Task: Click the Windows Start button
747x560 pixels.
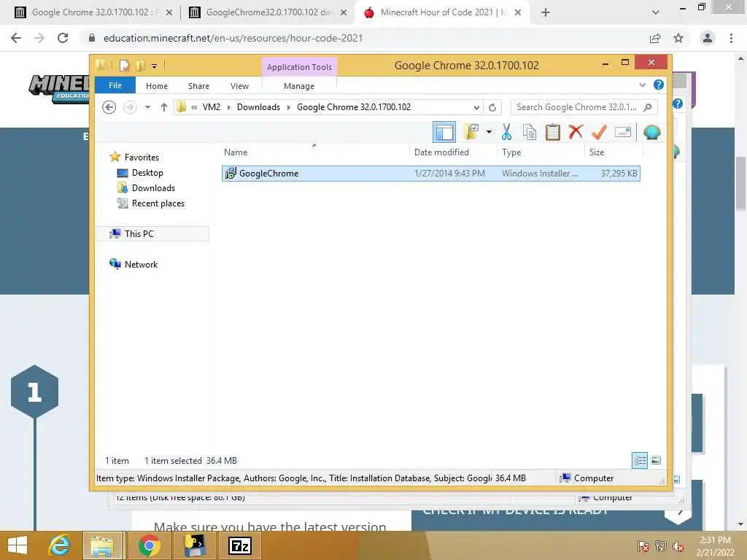Action: click(18, 545)
